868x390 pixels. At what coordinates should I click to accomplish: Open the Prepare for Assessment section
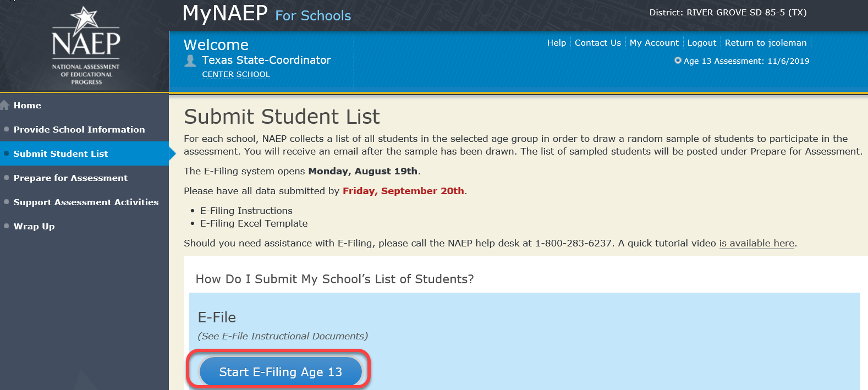point(70,178)
